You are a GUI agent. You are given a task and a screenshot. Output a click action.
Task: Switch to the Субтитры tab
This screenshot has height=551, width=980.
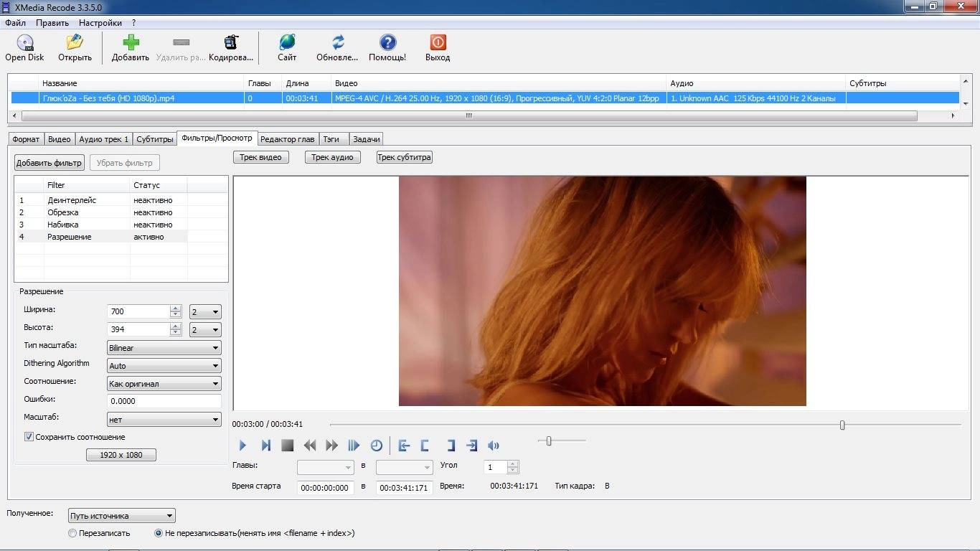tap(155, 139)
